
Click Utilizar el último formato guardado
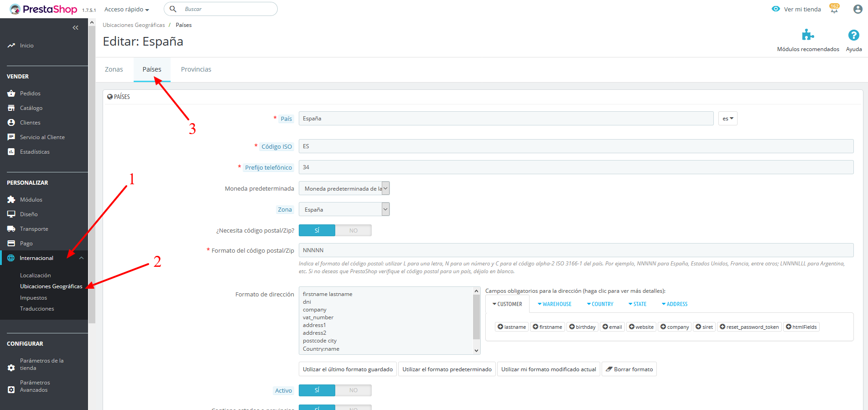coord(348,369)
